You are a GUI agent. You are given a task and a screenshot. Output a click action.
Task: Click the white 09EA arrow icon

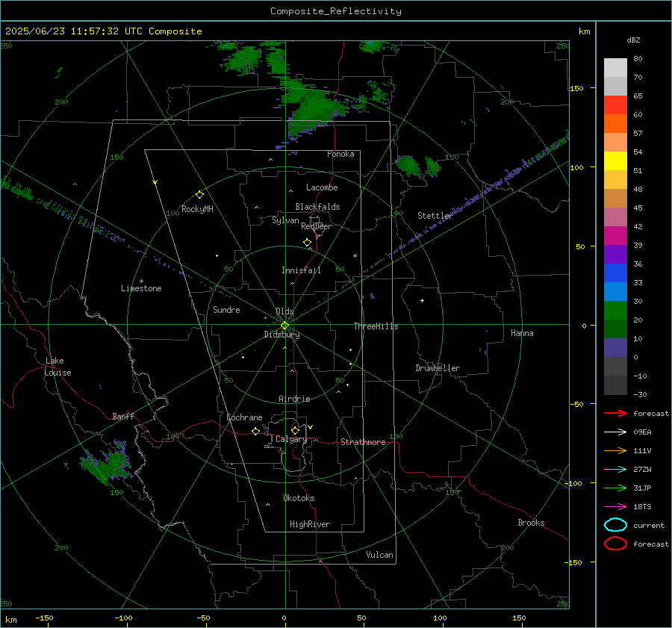[x=615, y=432]
